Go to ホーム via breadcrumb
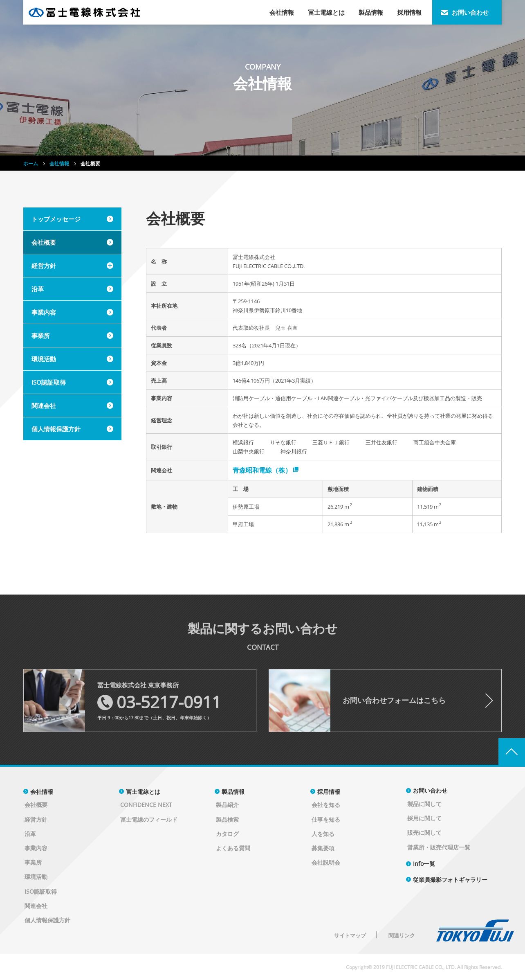This screenshot has width=525, height=980. pyautogui.click(x=31, y=164)
